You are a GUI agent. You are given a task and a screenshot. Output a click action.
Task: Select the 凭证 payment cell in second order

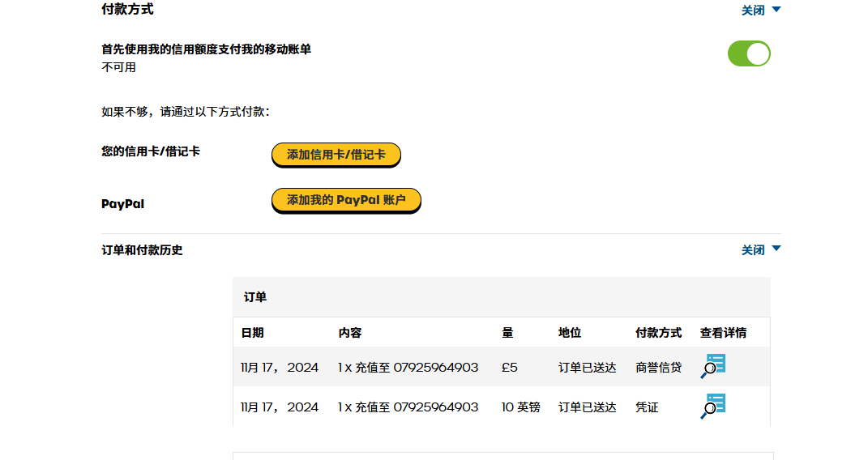coord(647,407)
